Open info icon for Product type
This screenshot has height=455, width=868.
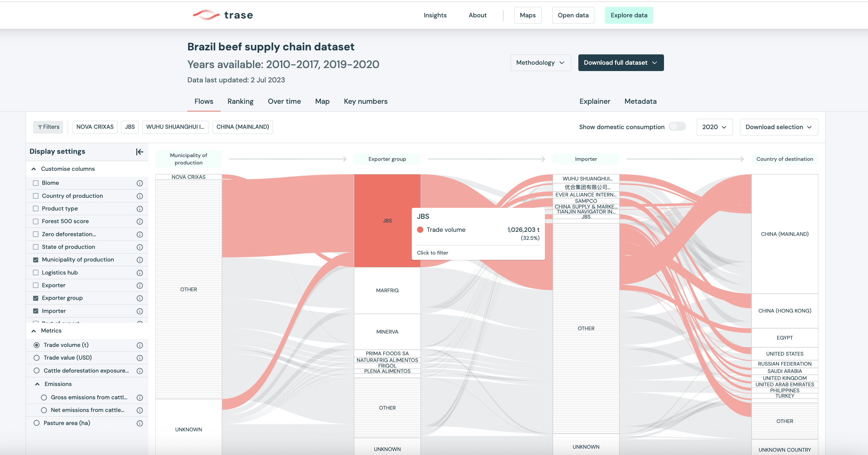[x=139, y=209]
